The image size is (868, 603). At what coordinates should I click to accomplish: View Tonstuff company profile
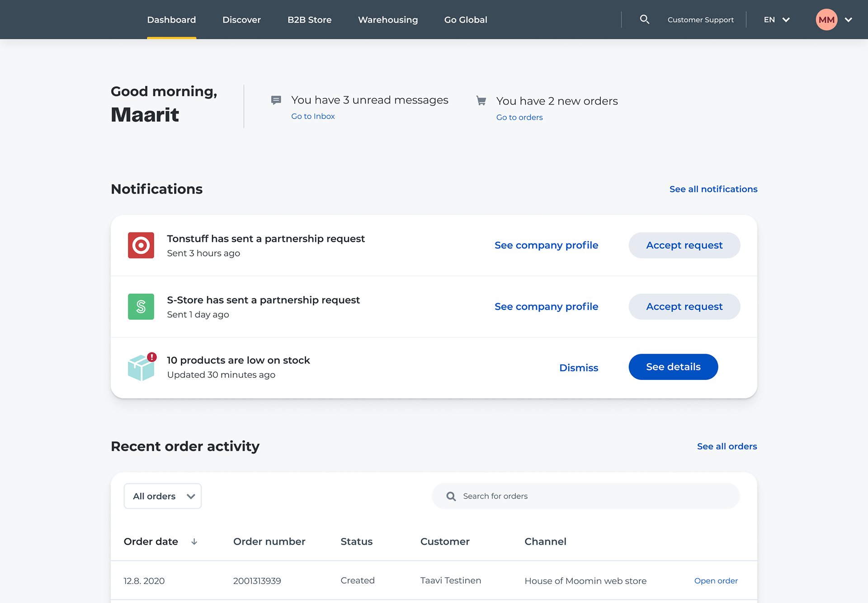[546, 245]
